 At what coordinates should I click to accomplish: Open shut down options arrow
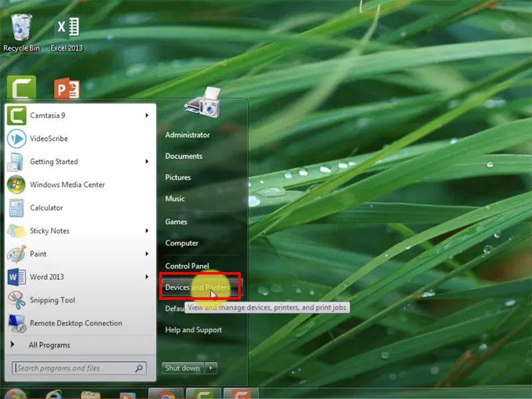(211, 368)
